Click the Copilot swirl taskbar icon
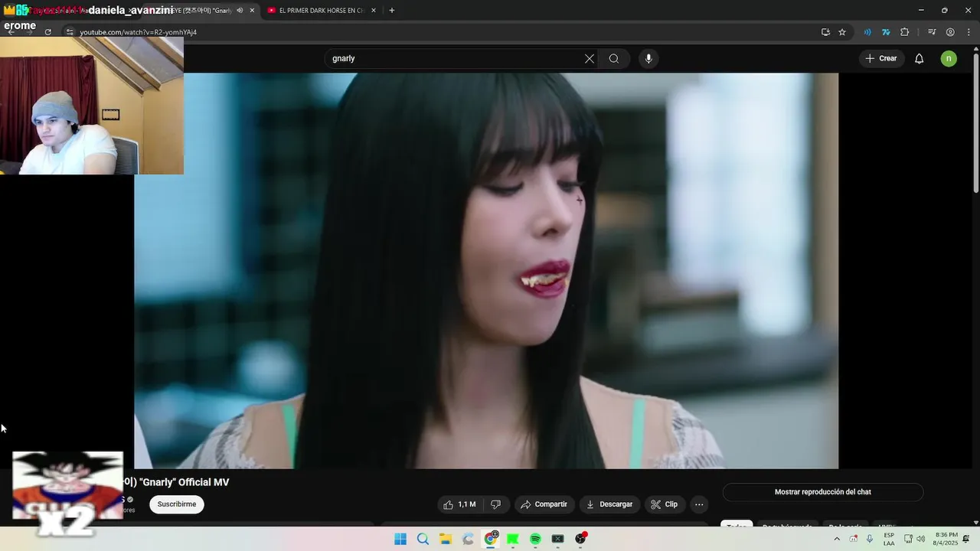The width and height of the screenshot is (980, 551). point(468,539)
